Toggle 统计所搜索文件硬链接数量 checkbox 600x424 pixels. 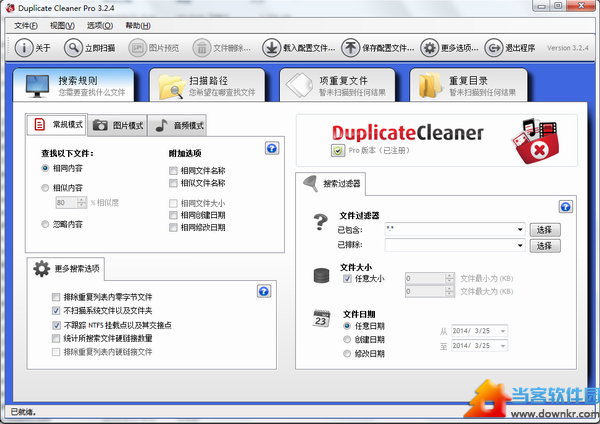(56, 338)
